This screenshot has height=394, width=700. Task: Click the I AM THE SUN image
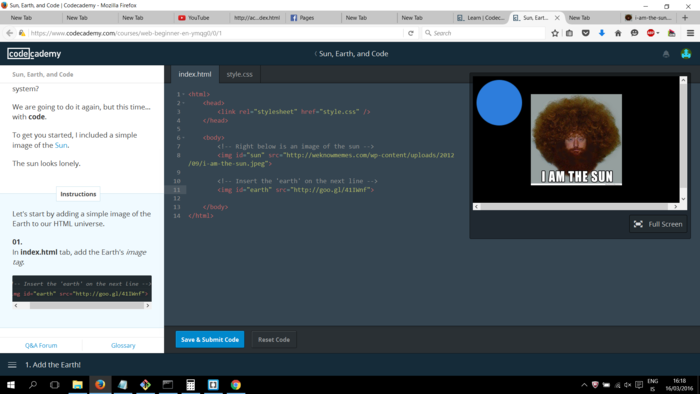576,139
